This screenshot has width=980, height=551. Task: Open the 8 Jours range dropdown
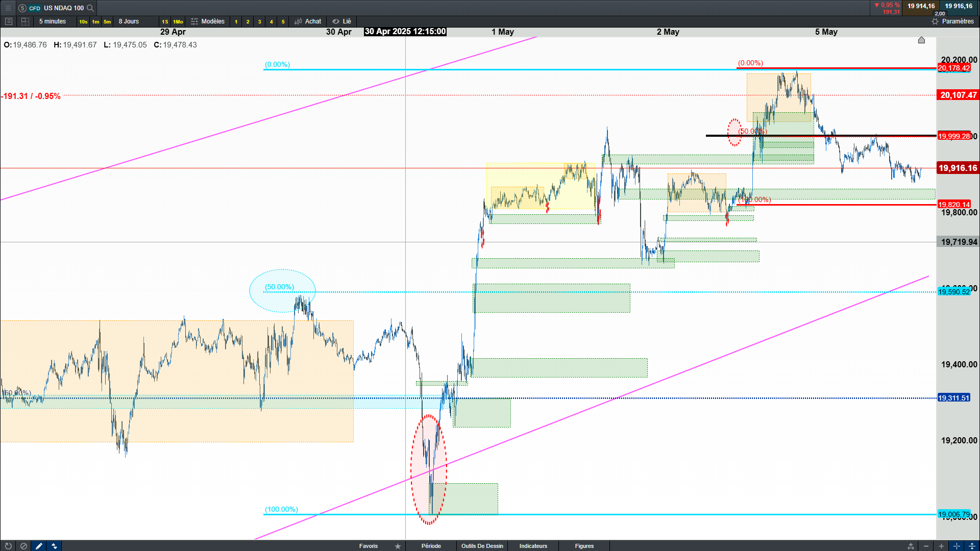tap(129, 21)
